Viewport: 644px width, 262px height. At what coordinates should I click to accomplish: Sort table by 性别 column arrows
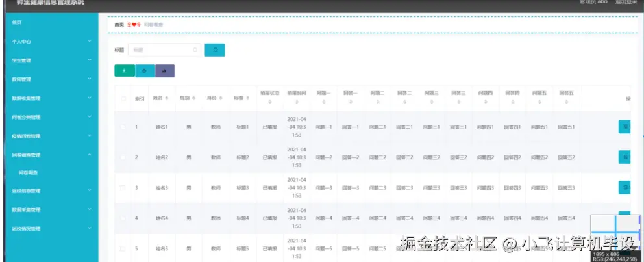click(x=193, y=99)
